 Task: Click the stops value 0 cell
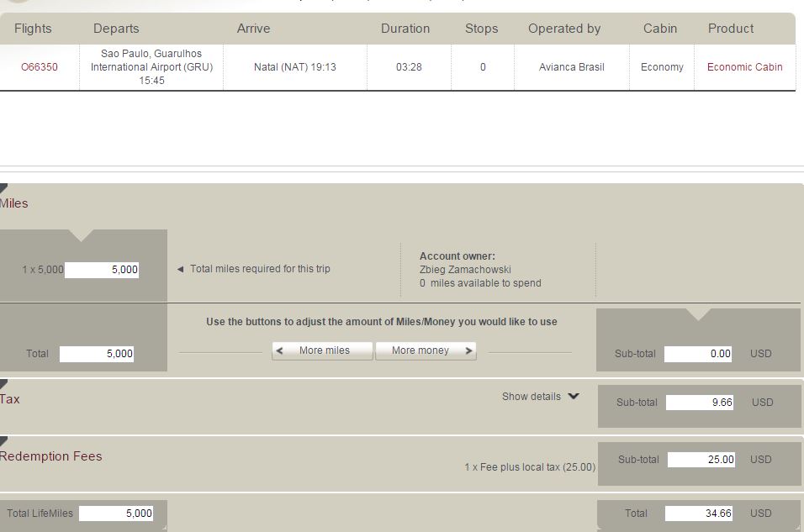tap(483, 67)
